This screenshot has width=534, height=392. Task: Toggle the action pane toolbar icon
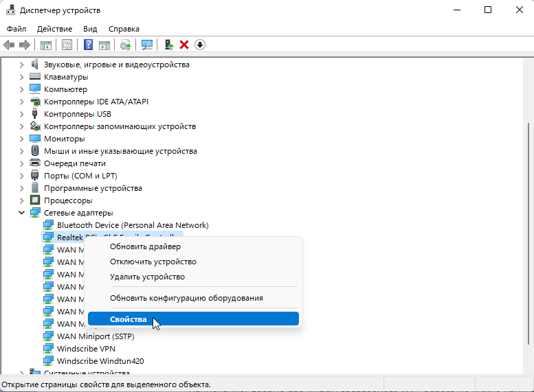point(104,45)
